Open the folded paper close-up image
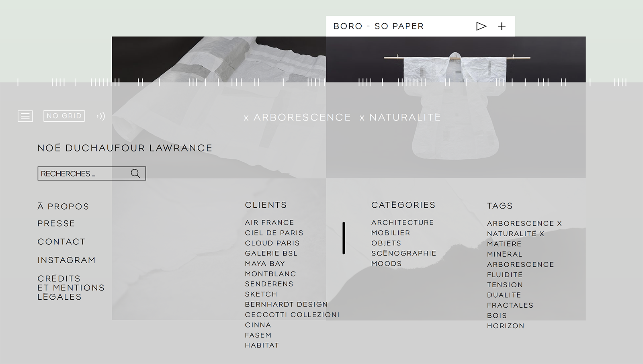 (219, 107)
